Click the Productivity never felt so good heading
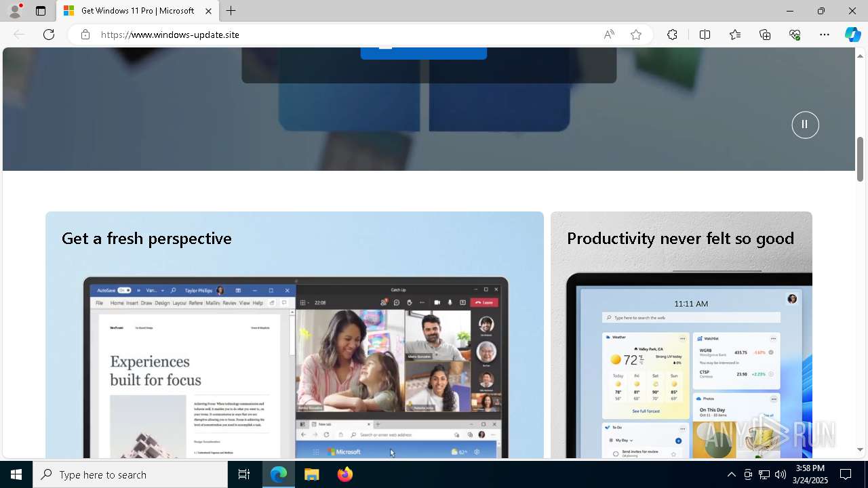Image resolution: width=868 pixels, height=488 pixels. click(x=680, y=239)
